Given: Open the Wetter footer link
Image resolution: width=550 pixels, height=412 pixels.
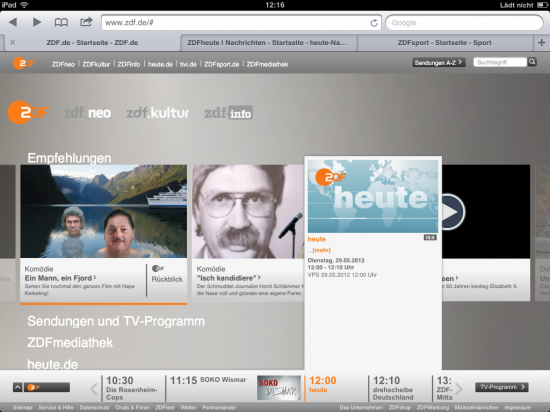Looking at the screenshot, I should pyautogui.click(x=188, y=407).
